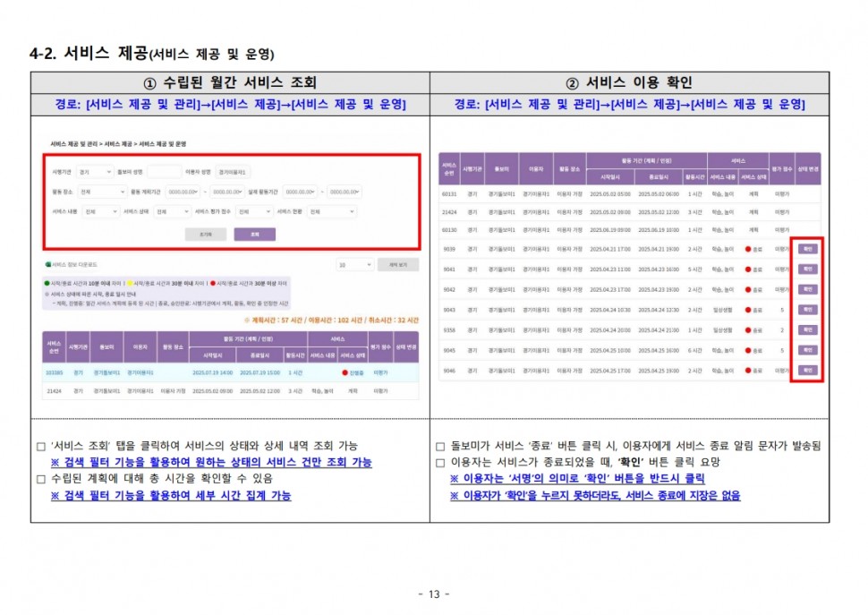
Task: Open service number 103385 link
Action: click(x=54, y=372)
